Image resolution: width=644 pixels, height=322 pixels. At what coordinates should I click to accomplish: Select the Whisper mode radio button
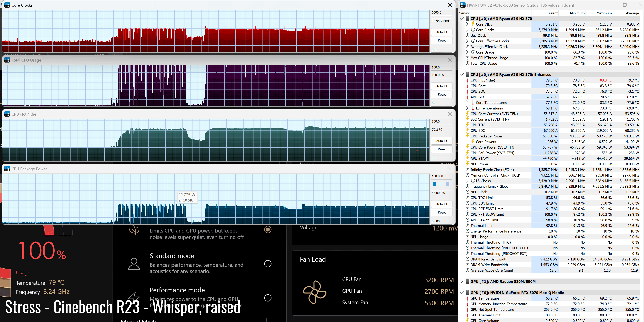click(268, 229)
